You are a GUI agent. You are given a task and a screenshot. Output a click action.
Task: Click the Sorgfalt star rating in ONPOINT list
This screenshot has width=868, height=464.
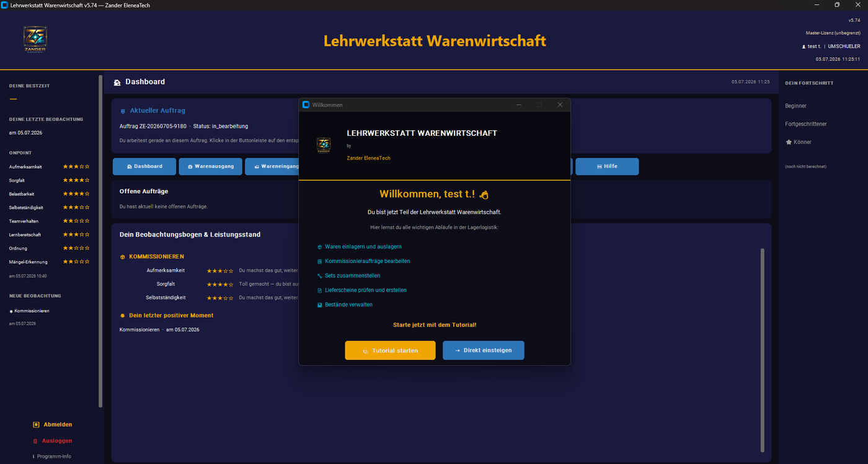click(x=76, y=181)
